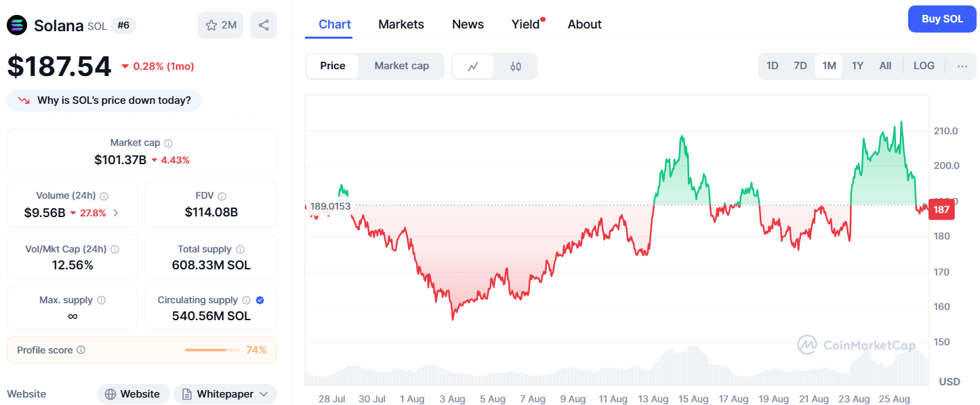The image size is (980, 405).
Task: Select the candlestick chart icon
Action: (x=515, y=66)
